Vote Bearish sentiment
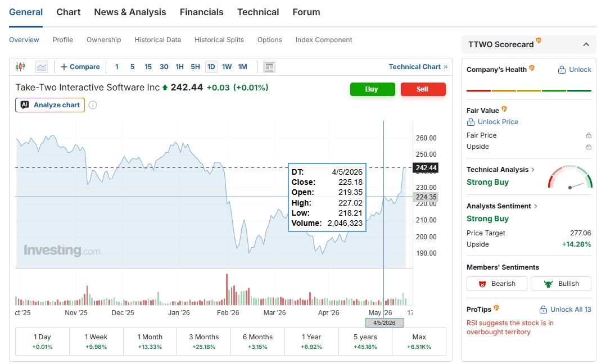Viewport: 606px width, 364px height. [x=496, y=284]
